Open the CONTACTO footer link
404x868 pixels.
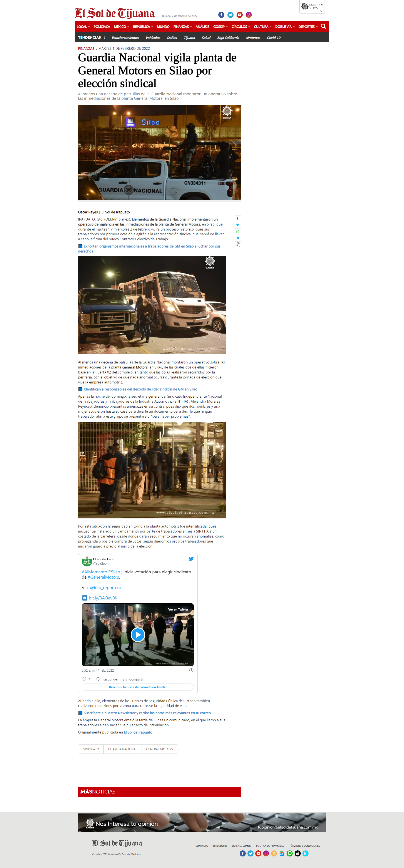202,846
